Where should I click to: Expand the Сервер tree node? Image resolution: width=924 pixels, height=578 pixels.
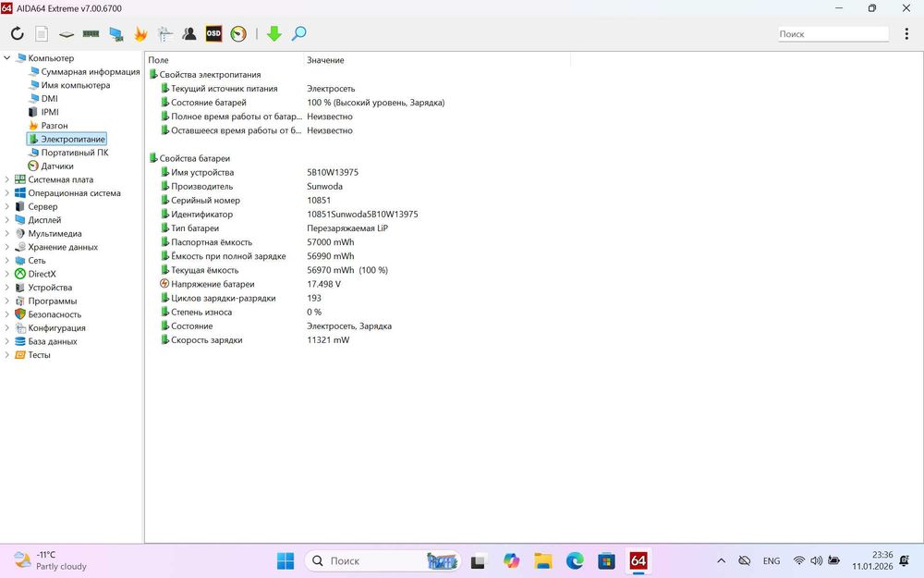point(7,206)
